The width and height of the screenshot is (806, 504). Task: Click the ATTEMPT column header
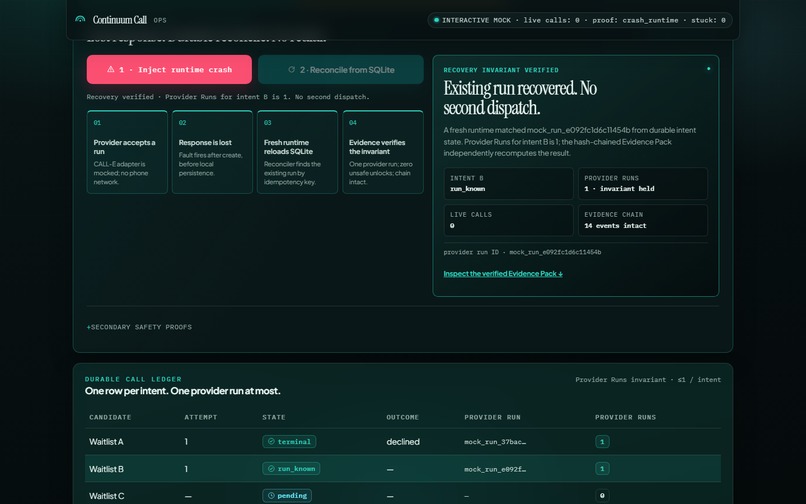(x=201, y=417)
